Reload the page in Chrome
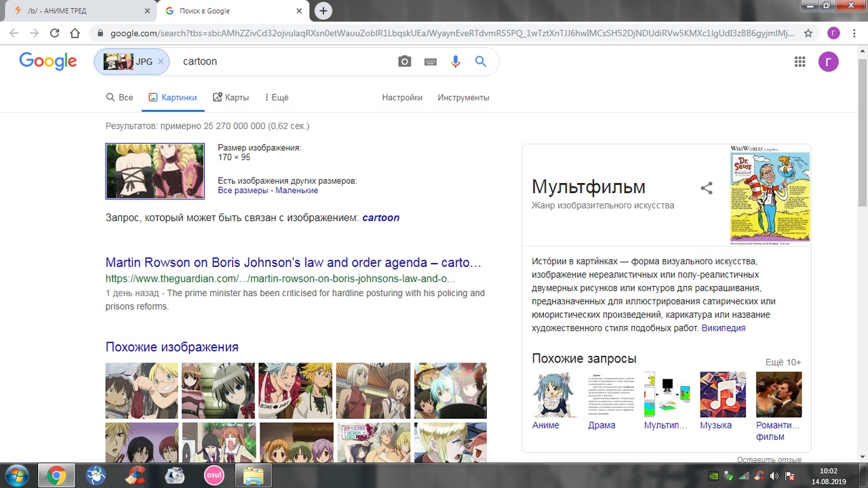 tap(55, 33)
